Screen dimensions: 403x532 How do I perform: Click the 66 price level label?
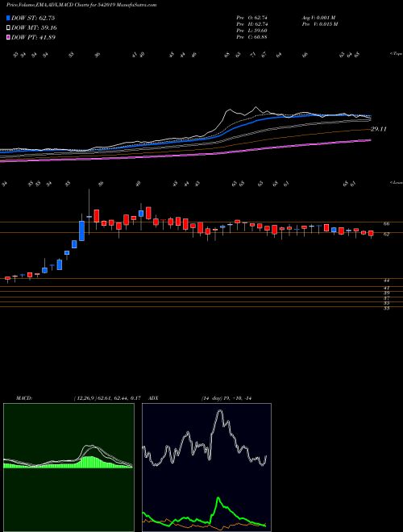(386, 224)
